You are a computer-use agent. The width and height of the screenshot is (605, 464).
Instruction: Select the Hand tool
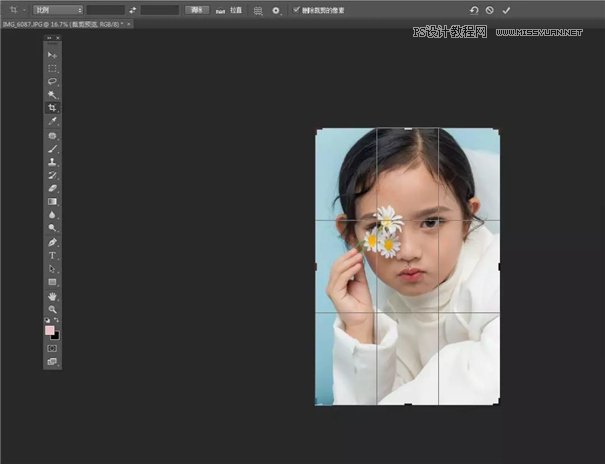(52, 297)
